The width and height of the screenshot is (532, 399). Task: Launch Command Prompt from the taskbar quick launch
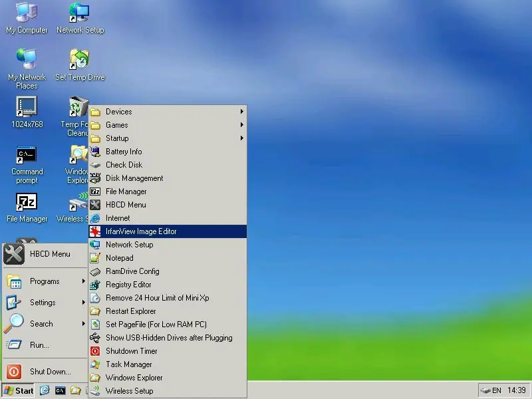point(60,391)
